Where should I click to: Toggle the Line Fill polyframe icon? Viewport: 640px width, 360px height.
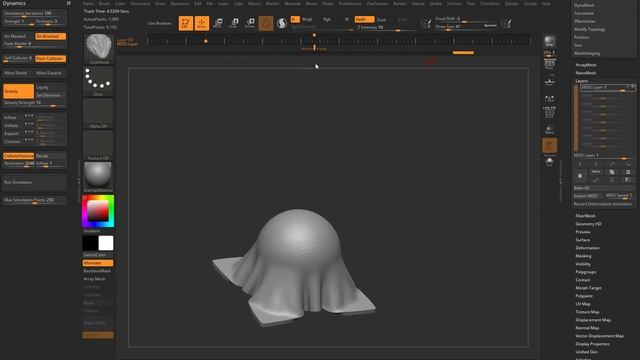(549, 112)
